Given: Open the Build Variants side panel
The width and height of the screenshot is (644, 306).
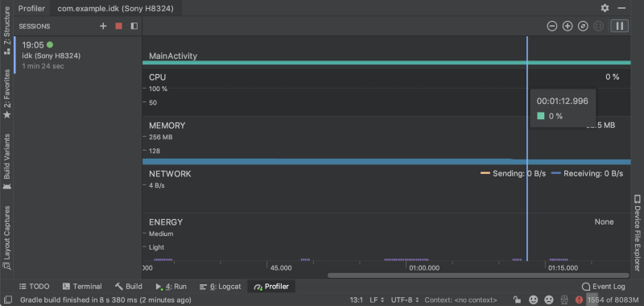Looking at the screenshot, I should coord(7,160).
